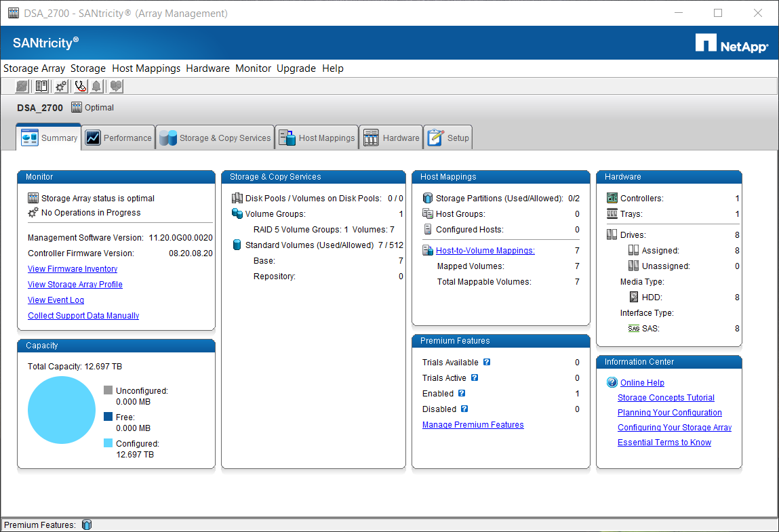Click the Host-to-Volume Mappings link

[x=485, y=251]
